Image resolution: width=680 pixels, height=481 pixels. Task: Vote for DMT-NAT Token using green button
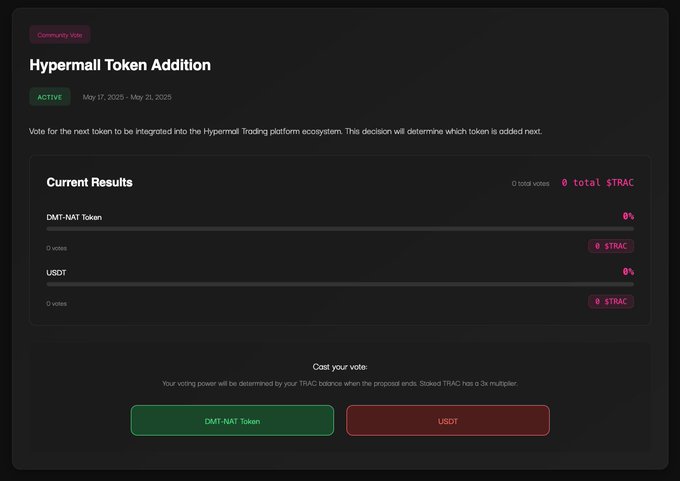pyautogui.click(x=232, y=421)
